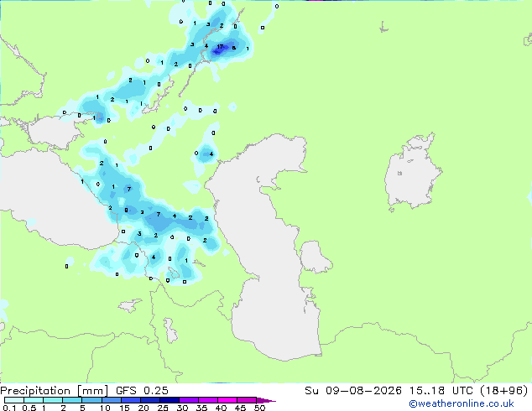Click the legend value '40'
This screenshot has width=532, height=411.
pyautogui.click(x=221, y=408)
